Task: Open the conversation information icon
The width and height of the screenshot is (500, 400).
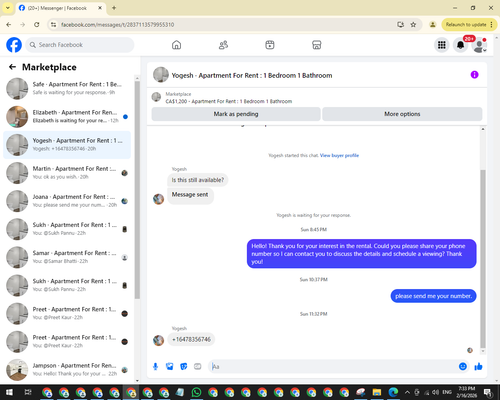Action: coord(474,75)
